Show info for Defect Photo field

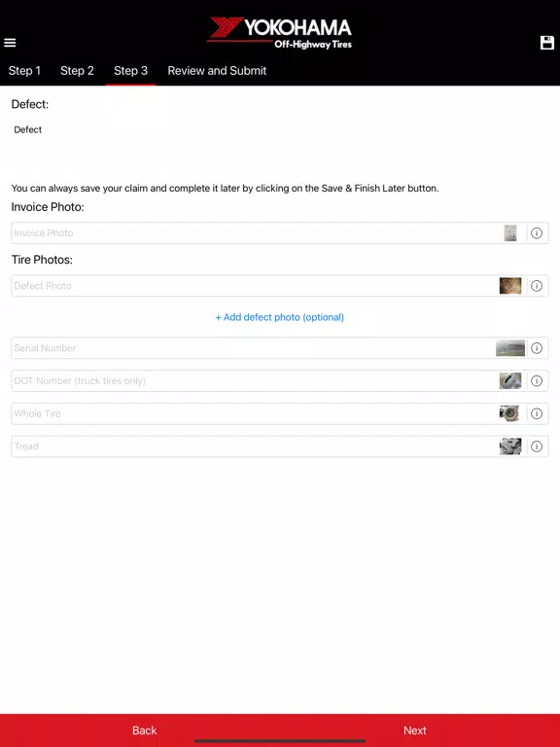[537, 286]
